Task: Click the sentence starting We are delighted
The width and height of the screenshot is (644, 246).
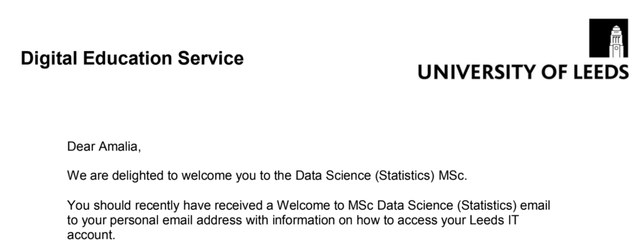Action: 267,176
